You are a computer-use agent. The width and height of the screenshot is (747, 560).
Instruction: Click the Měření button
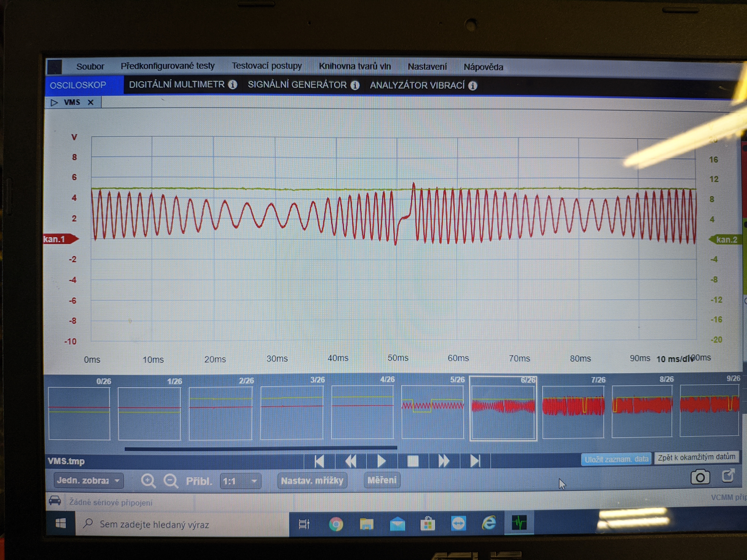tap(382, 480)
